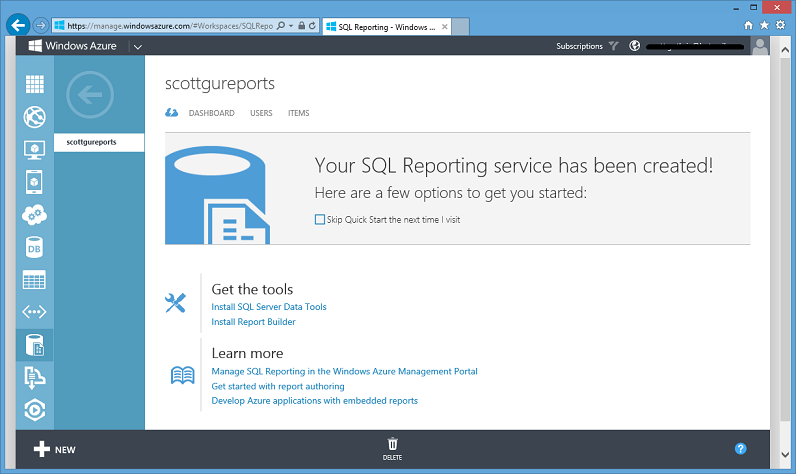Click the browser forward button
Screen dimensions: 796x474
pos(41,25)
